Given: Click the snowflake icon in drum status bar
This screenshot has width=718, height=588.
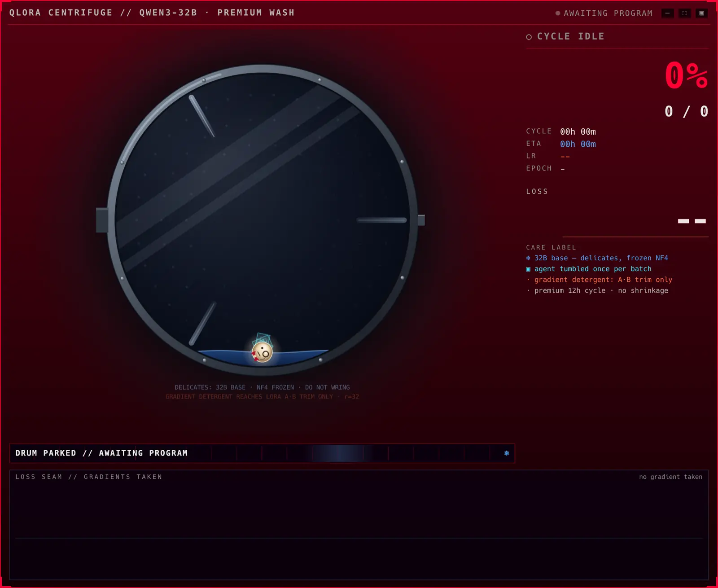Looking at the screenshot, I should tap(507, 453).
